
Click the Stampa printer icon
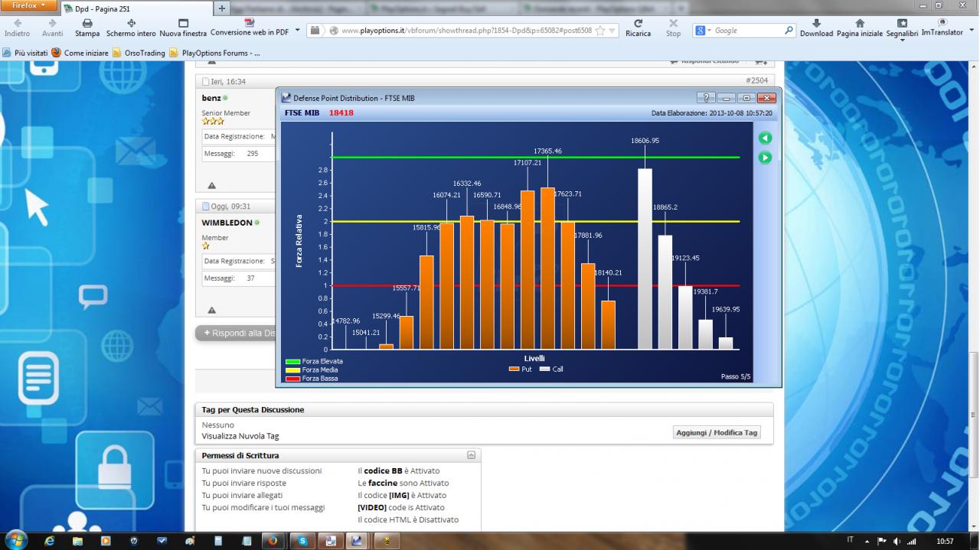click(x=87, y=24)
